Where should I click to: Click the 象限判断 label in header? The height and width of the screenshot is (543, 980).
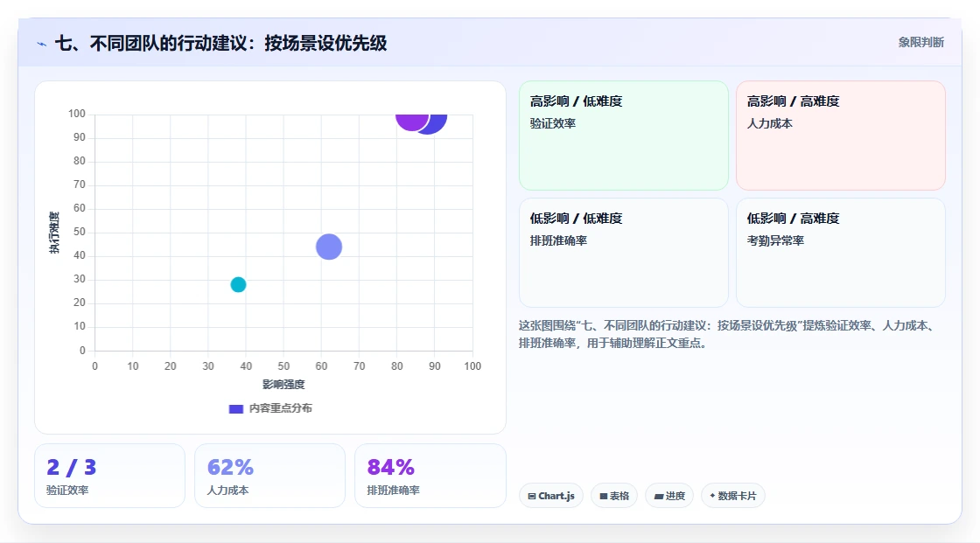920,43
